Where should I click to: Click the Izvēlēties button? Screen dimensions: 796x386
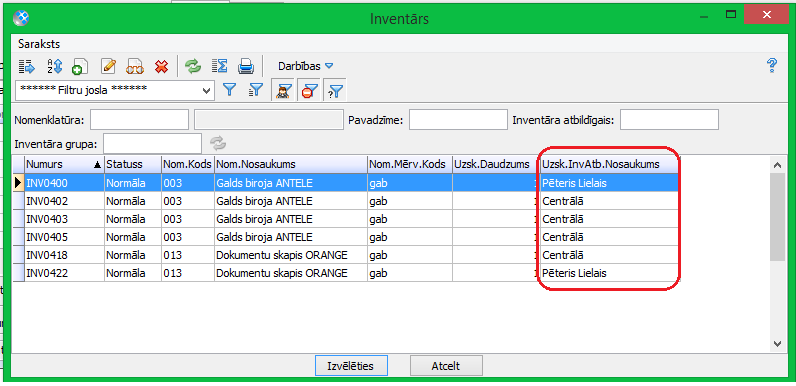[351, 366]
